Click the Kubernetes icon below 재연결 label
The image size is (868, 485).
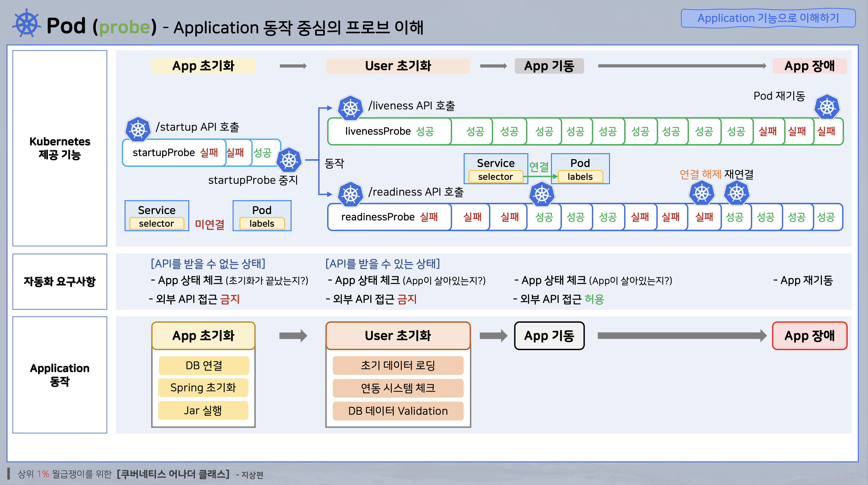[x=737, y=193]
